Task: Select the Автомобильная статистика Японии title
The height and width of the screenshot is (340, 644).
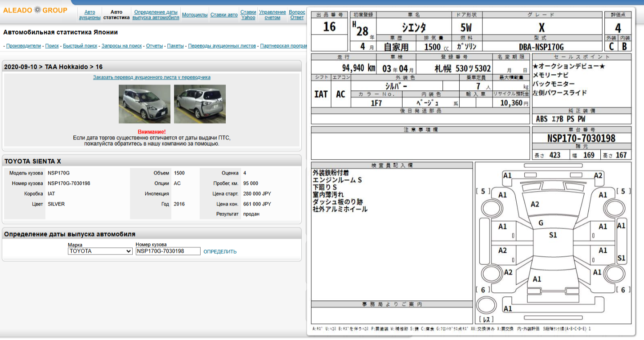Action: [61, 32]
